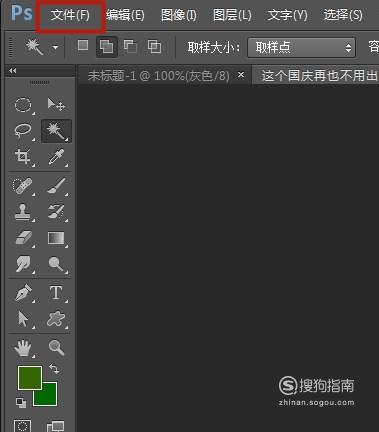The width and height of the screenshot is (379, 432).
Task: Select the Brush tool
Action: pos(56,186)
